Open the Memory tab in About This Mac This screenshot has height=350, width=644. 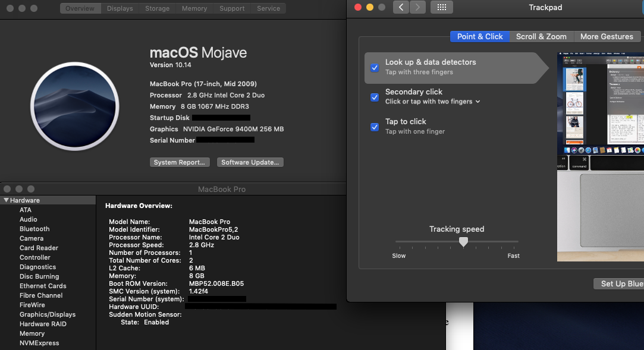click(194, 8)
